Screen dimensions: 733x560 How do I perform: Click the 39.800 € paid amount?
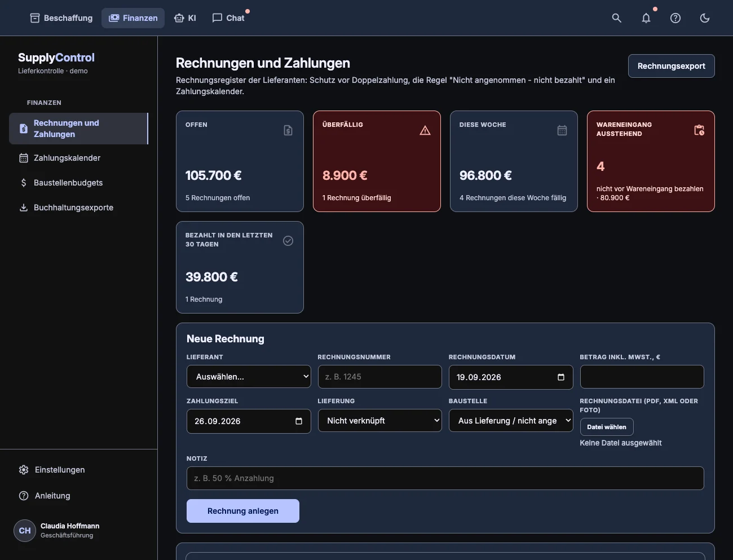pyautogui.click(x=212, y=277)
